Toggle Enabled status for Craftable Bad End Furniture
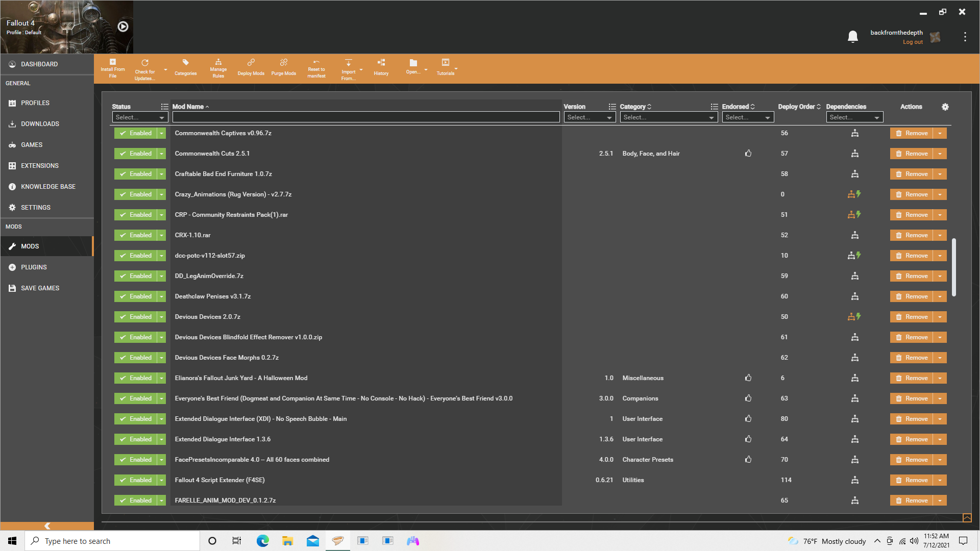Image resolution: width=980 pixels, height=551 pixels. tap(136, 174)
